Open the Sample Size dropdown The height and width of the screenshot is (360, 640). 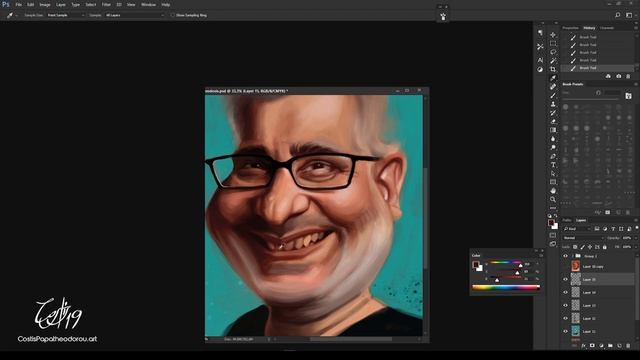click(66, 15)
